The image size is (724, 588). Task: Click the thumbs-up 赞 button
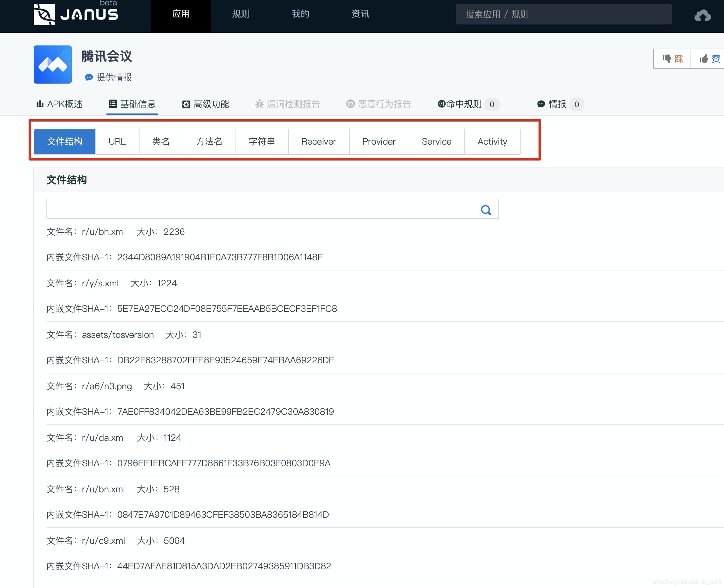click(709, 59)
